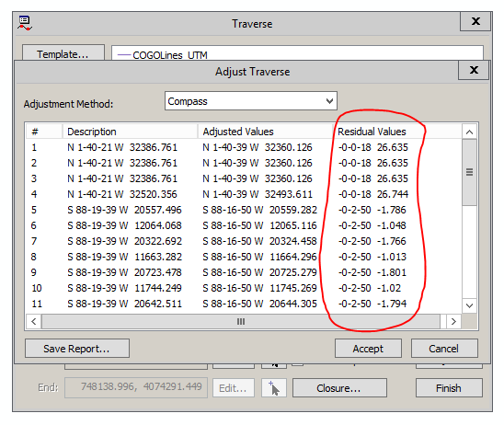Image resolution: width=504 pixels, height=425 pixels.
Task: Click the vertical scrollbar thumb
Action: tap(469, 172)
